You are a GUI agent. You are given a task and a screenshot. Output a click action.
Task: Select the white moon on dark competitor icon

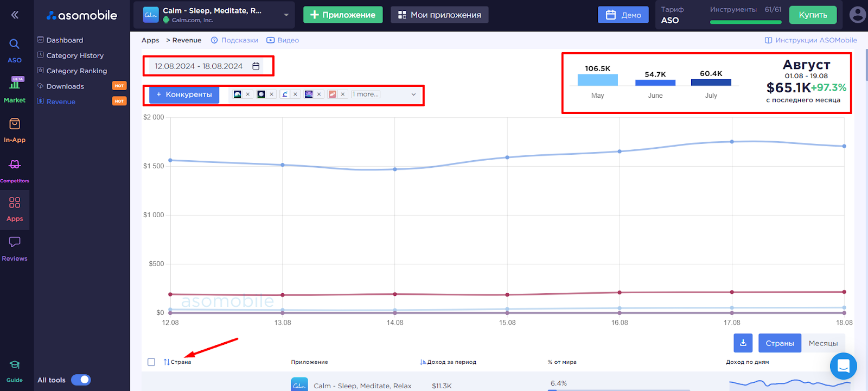[x=261, y=94]
